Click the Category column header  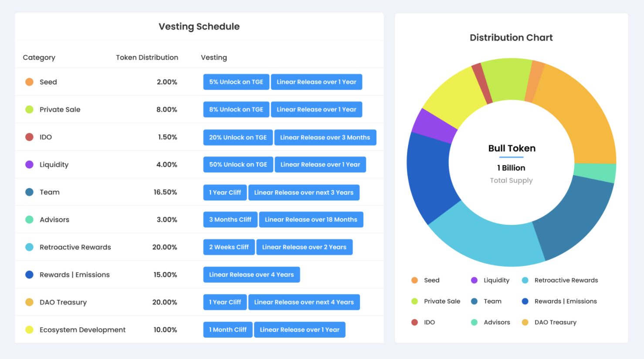click(39, 57)
